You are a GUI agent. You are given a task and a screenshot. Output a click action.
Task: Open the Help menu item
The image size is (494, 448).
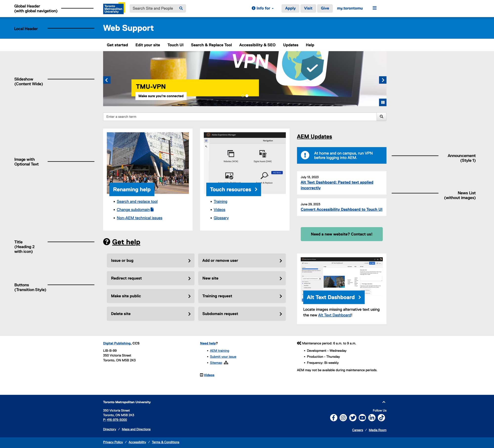point(310,45)
